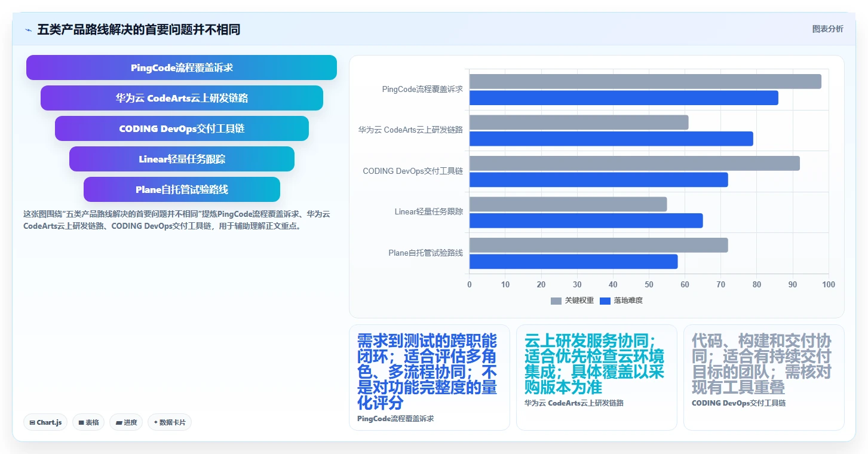Click the x-axis value 0

coord(470,285)
